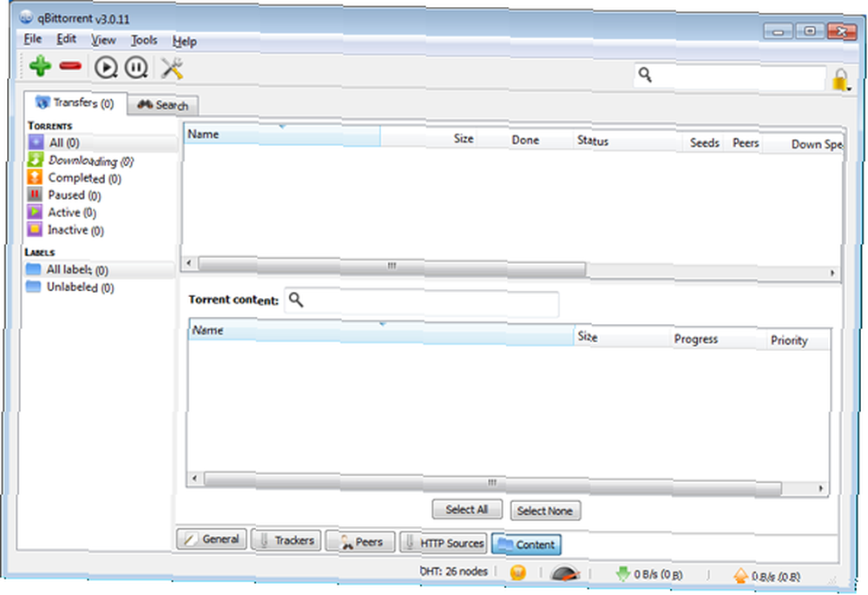Image resolution: width=868 pixels, height=595 pixels.
Task: Click the Paused filter icon
Action: 35,194
